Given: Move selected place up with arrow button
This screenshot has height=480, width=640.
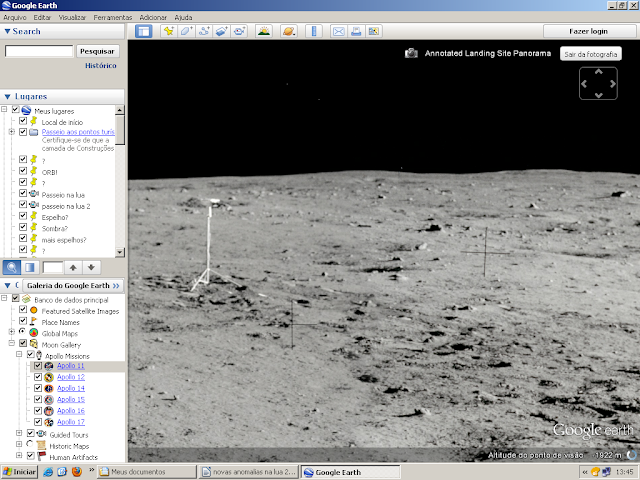Looking at the screenshot, I should click(x=73, y=268).
